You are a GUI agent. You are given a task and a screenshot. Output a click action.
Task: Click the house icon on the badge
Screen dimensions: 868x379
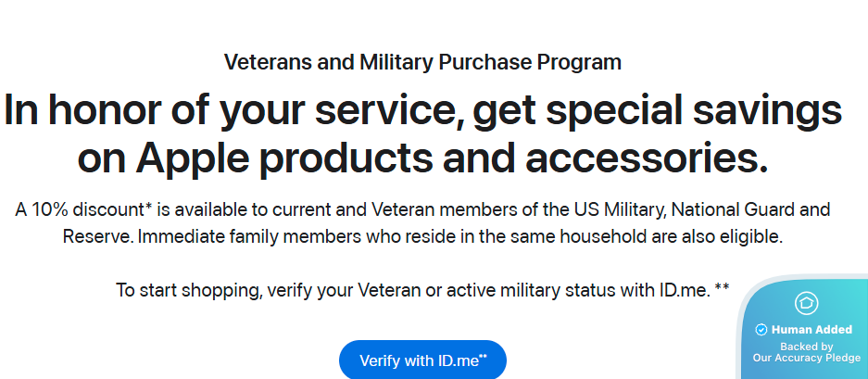click(x=805, y=303)
